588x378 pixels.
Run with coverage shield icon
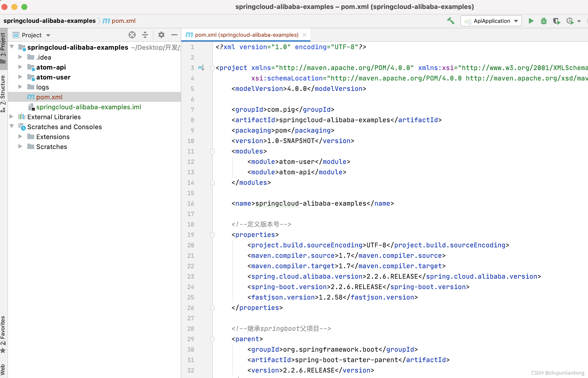click(x=556, y=21)
